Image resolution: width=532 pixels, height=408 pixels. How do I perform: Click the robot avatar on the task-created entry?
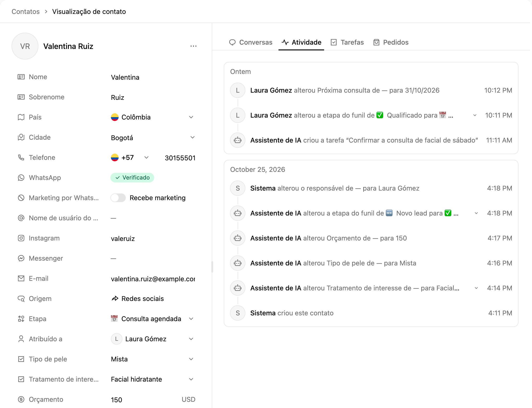point(238,140)
